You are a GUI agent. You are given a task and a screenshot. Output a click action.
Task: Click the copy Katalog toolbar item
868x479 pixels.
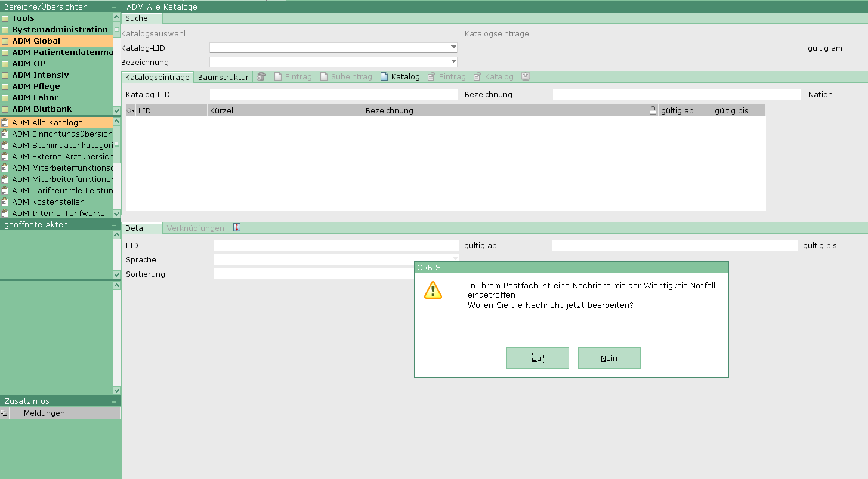493,77
